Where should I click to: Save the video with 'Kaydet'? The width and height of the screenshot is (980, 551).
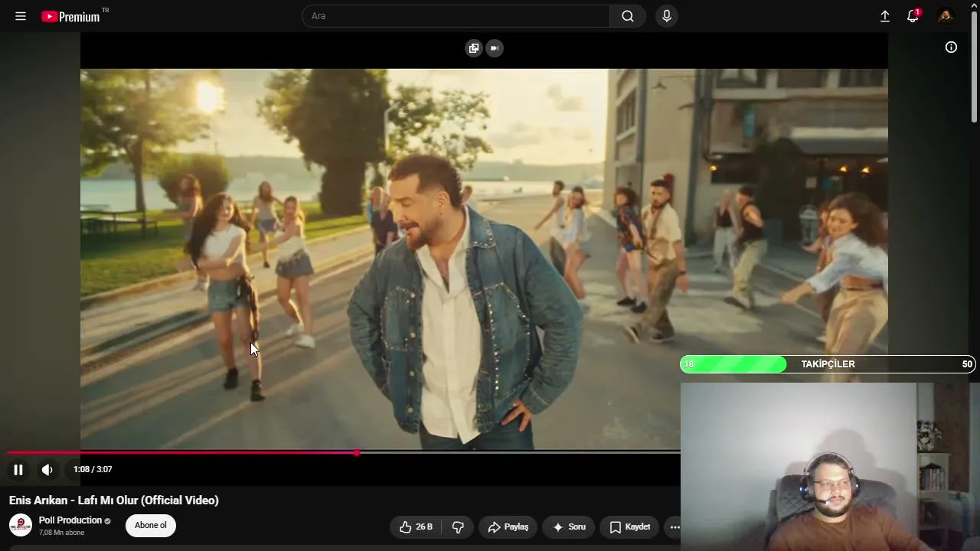pyautogui.click(x=630, y=527)
